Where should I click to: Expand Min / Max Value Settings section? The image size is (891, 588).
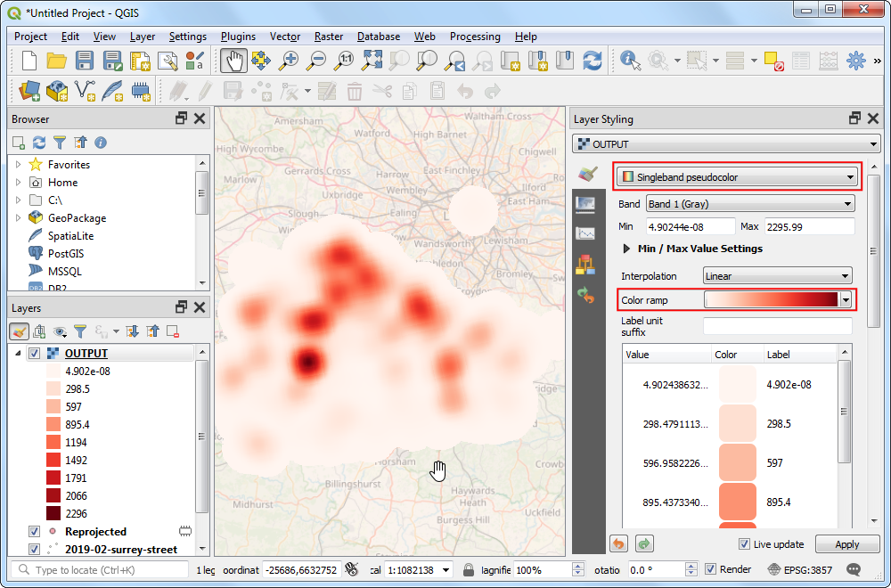click(626, 249)
